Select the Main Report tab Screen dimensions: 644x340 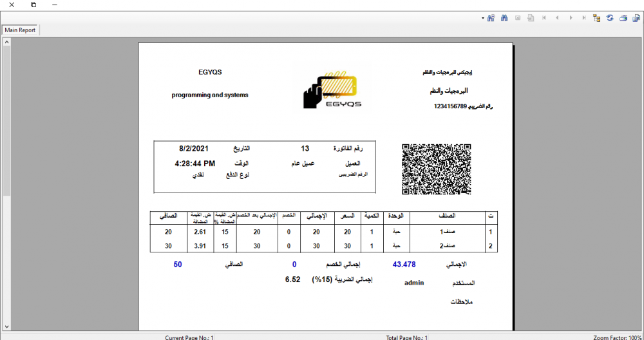coord(20,30)
